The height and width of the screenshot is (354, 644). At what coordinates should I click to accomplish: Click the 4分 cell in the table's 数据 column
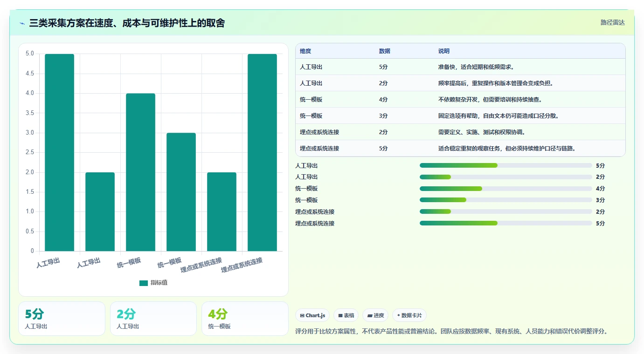click(x=383, y=100)
